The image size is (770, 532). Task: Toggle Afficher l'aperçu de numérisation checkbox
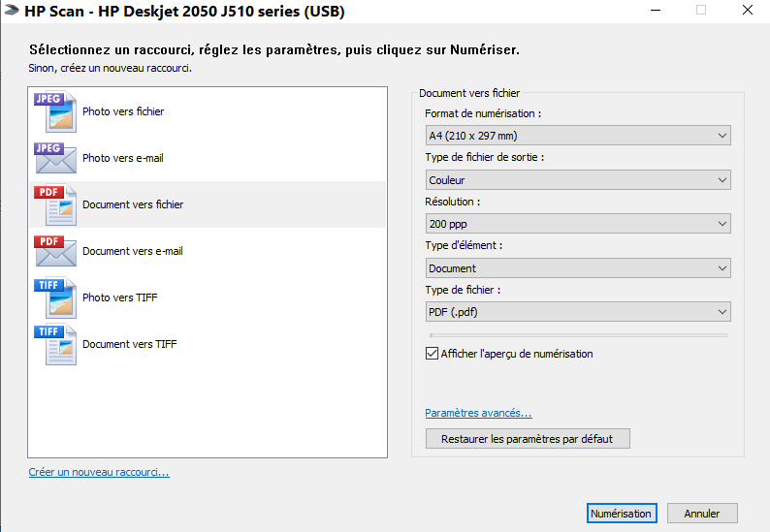click(432, 354)
